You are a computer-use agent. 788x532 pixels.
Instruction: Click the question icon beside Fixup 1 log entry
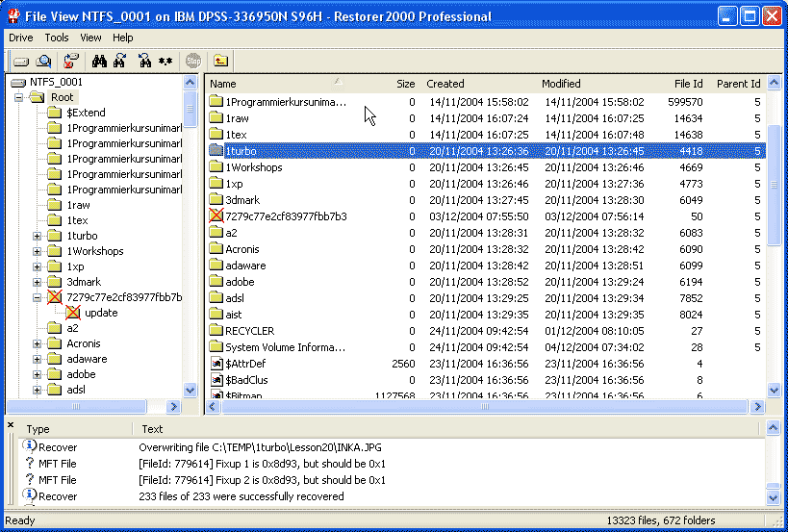point(30,463)
